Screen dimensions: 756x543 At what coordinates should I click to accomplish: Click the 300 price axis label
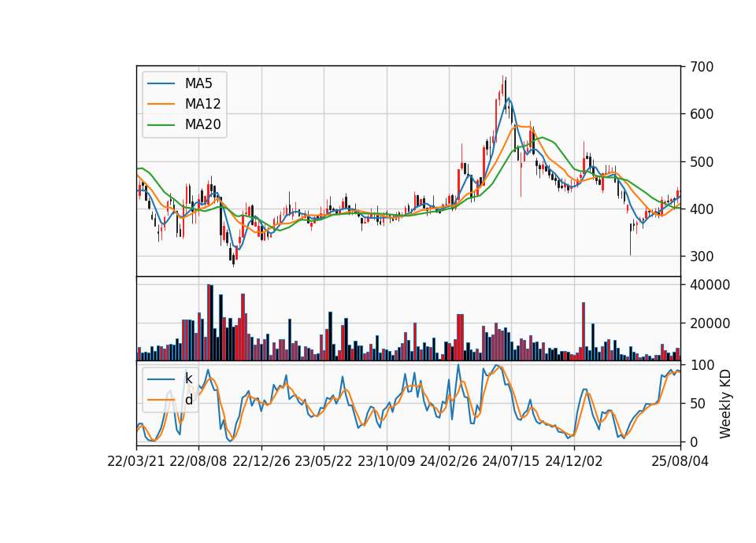(702, 257)
